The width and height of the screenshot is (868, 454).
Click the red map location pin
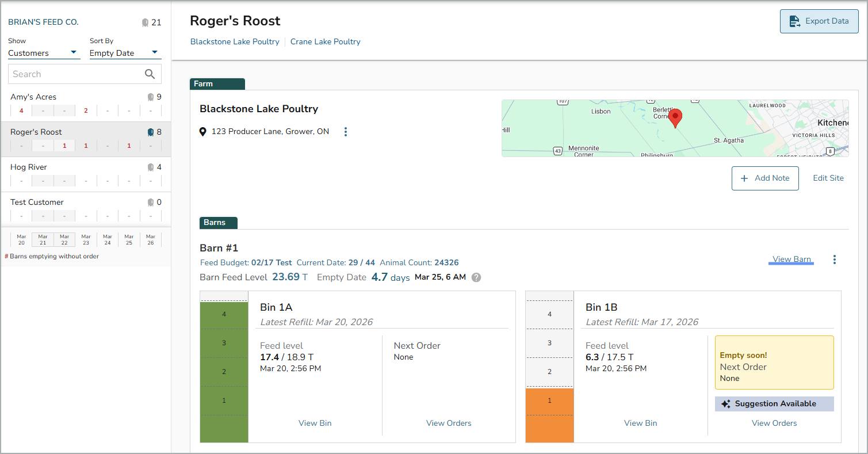(676, 118)
